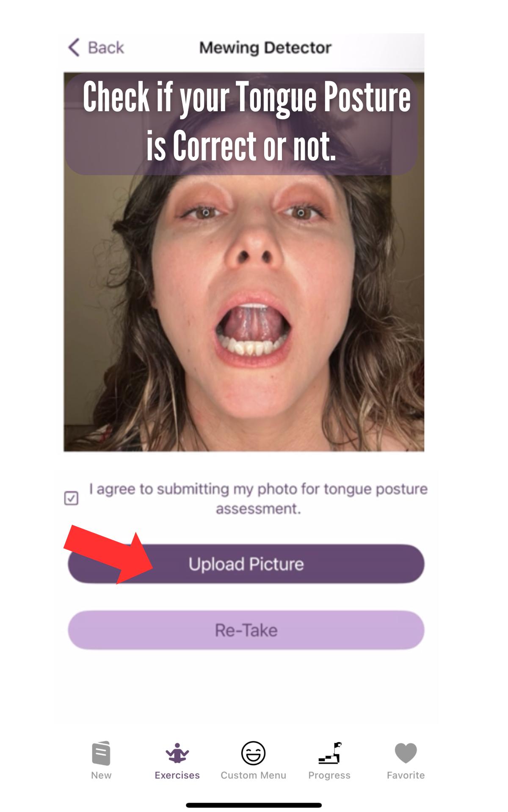Open the Custom Menu tab label
The width and height of the screenshot is (508, 812).
pyautogui.click(x=253, y=775)
